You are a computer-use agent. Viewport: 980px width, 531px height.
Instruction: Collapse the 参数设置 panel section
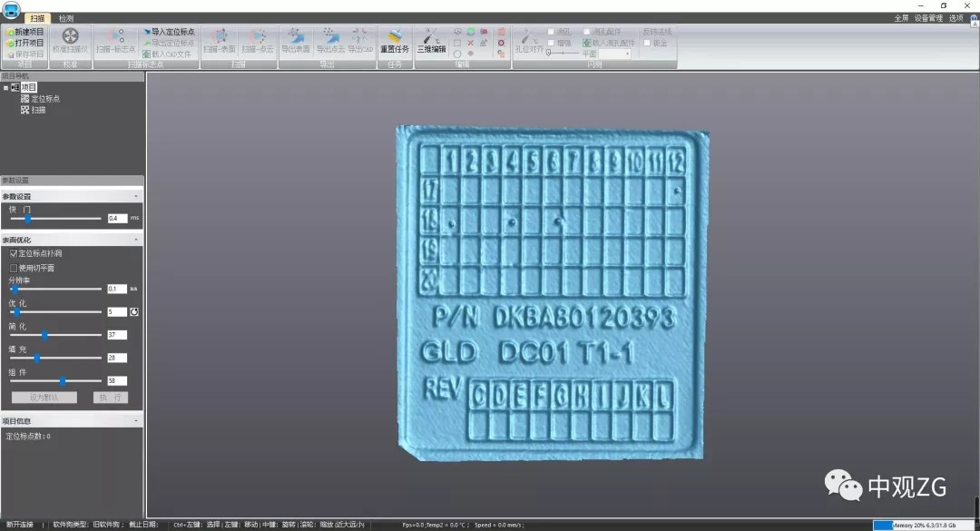(136, 197)
